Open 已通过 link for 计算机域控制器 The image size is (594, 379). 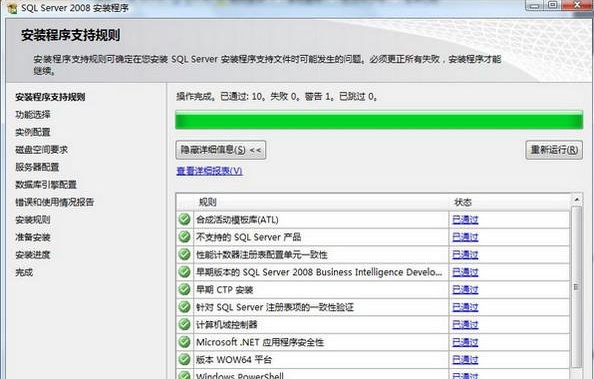click(x=465, y=324)
